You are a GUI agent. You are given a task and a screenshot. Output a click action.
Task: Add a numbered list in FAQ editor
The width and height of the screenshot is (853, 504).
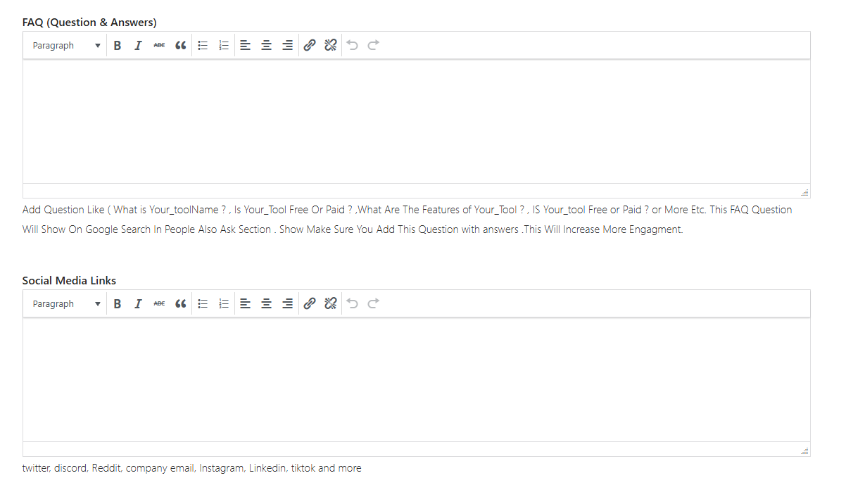tap(224, 45)
